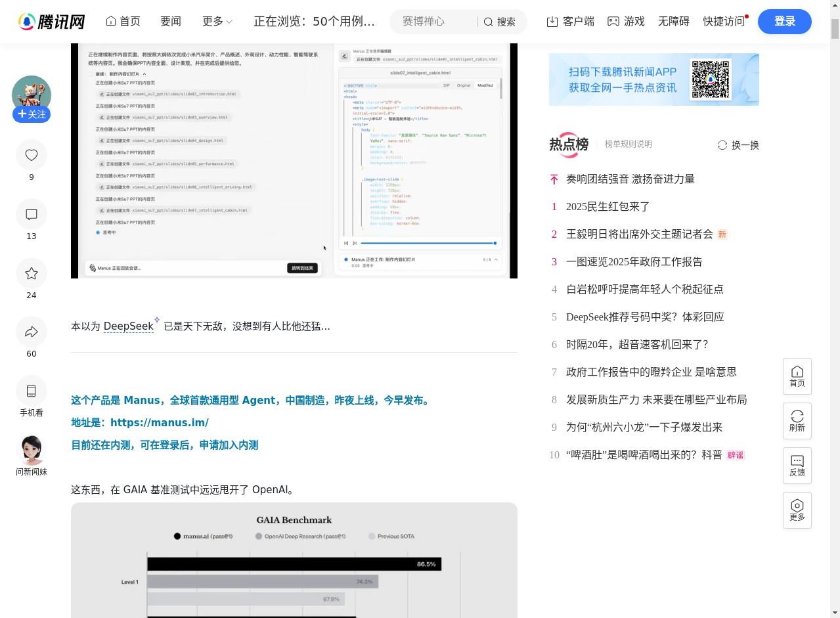Image resolution: width=840 pixels, height=618 pixels.
Task: Open comments via the speech bubble icon
Action: click(31, 215)
